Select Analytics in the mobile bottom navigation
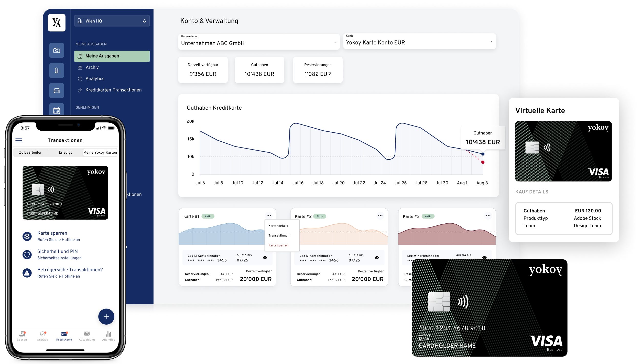Viewport: 641px width, 364px height. click(x=108, y=336)
